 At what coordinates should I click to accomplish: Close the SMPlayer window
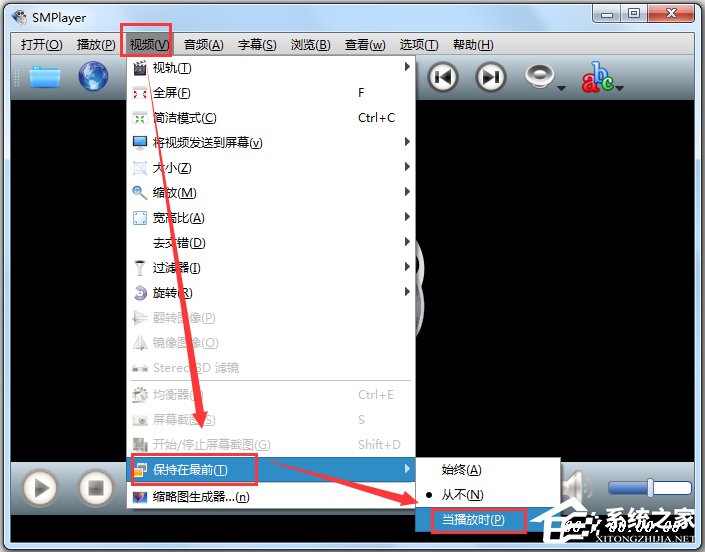671,14
